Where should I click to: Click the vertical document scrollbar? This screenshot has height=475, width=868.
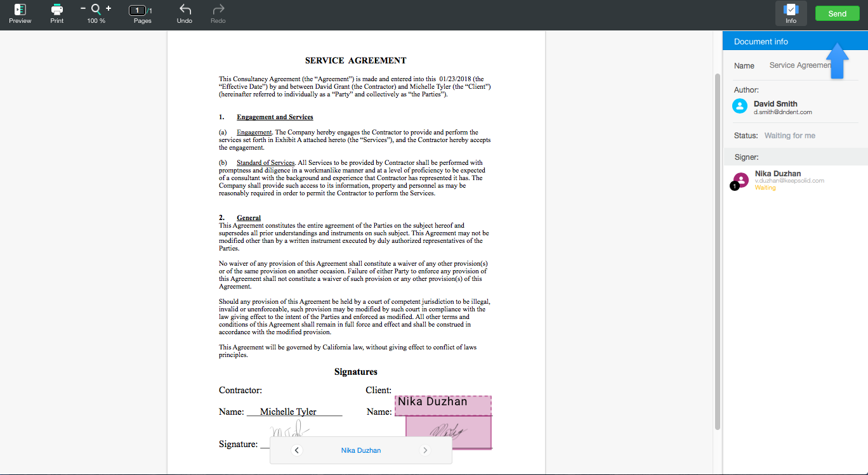point(718,252)
